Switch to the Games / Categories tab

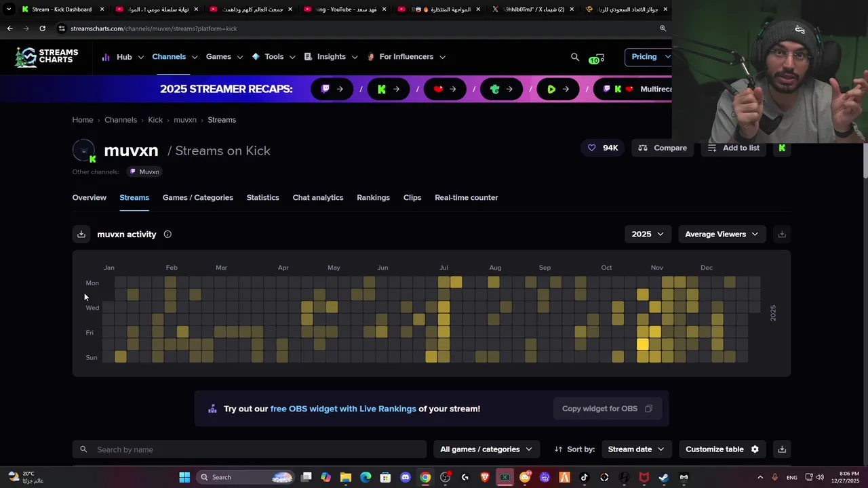[197, 197]
